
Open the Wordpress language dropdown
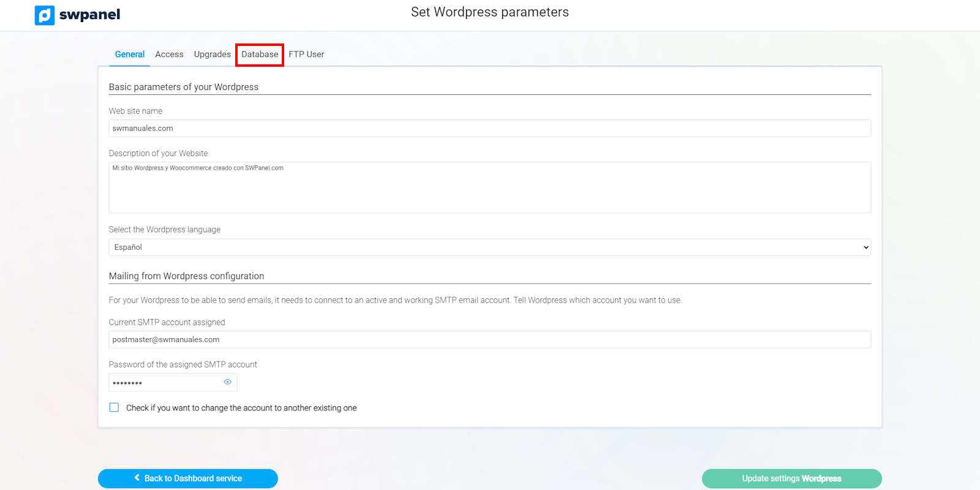pyautogui.click(x=490, y=247)
